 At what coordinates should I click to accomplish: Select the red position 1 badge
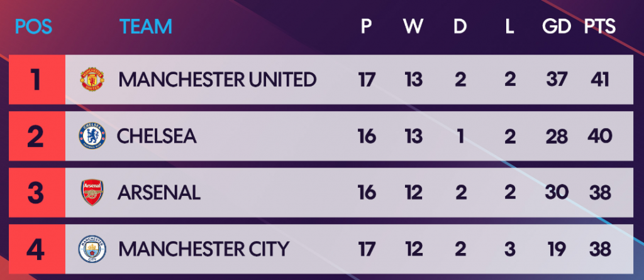(36, 80)
